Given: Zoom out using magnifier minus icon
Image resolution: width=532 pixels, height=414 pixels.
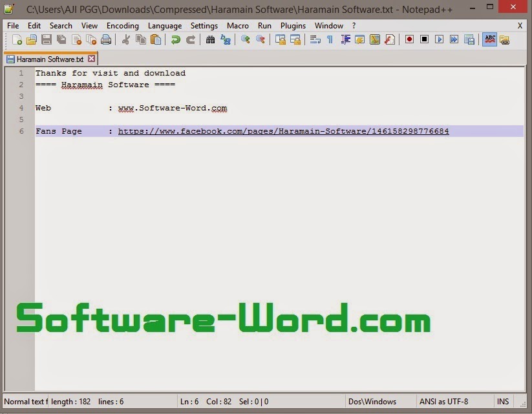Looking at the screenshot, I should coord(261,39).
